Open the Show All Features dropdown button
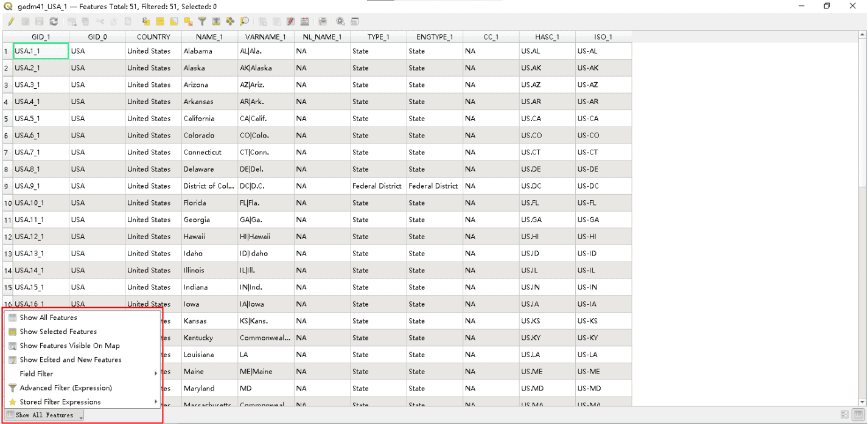The image size is (868, 424). [44, 415]
